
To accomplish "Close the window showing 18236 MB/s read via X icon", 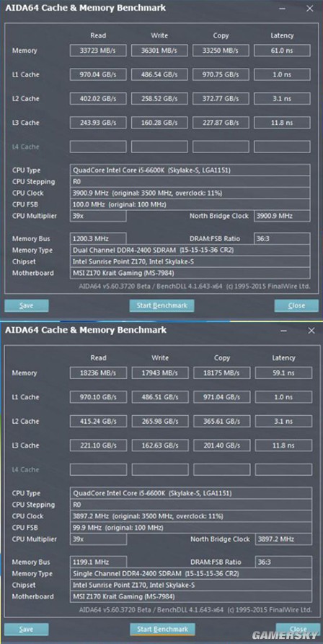I will (x=311, y=330).
